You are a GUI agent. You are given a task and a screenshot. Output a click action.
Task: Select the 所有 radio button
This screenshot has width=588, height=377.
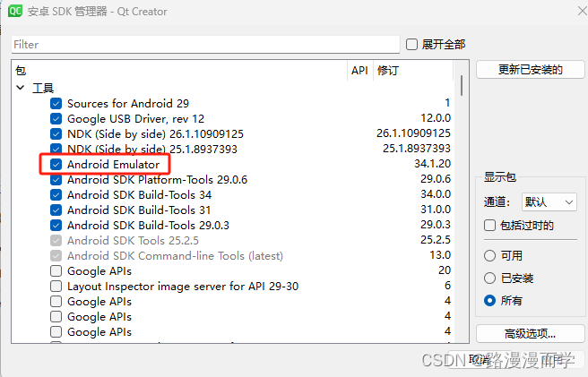coord(489,301)
